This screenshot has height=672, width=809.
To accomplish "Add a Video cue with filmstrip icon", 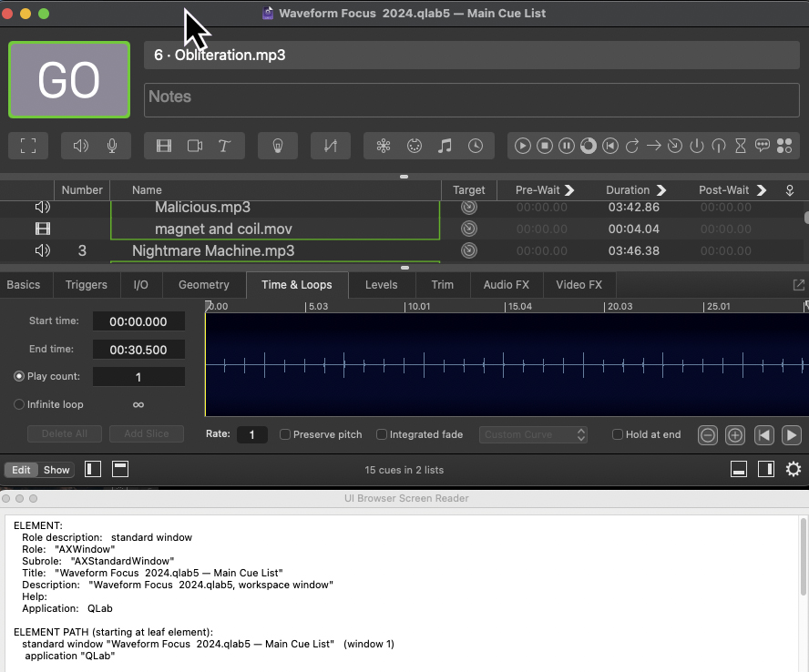I will [164, 146].
